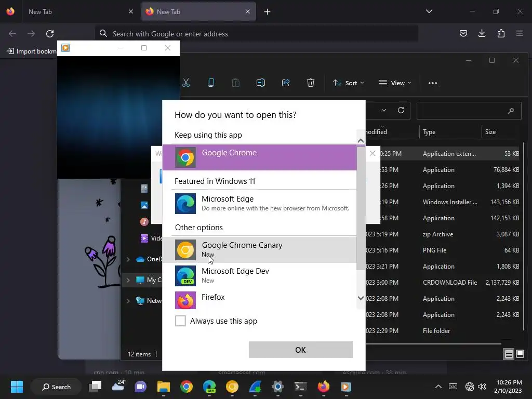Select the CRDOWNLOAD File row in File Explorer
This screenshot has width=532, height=399.
click(443, 283)
